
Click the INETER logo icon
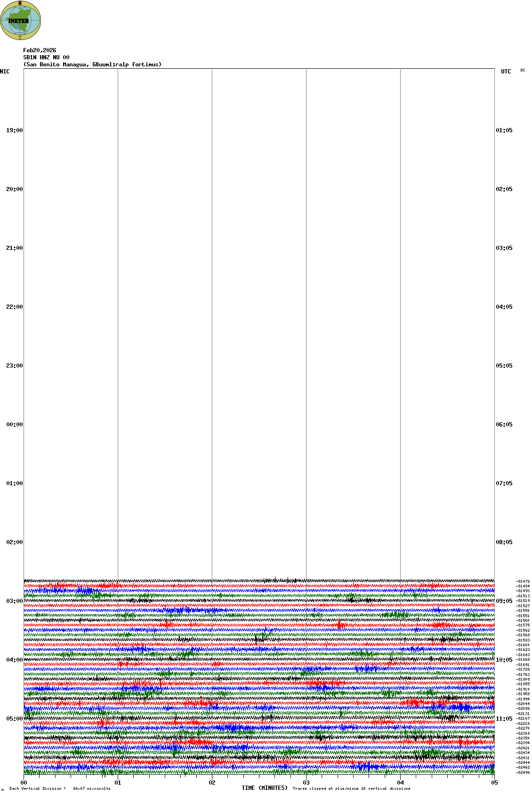pos(21,20)
